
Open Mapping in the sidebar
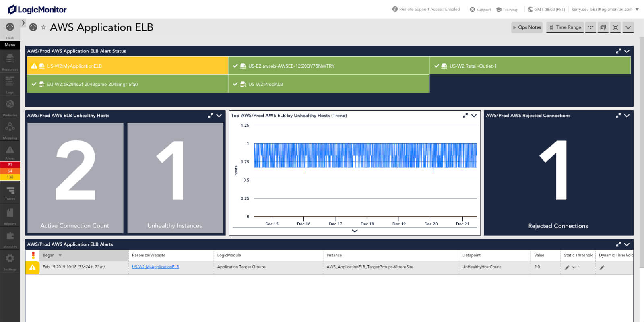click(x=10, y=130)
